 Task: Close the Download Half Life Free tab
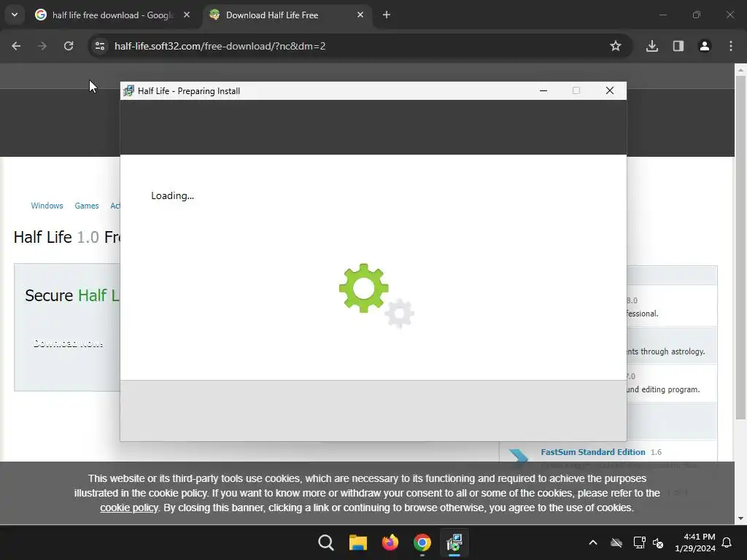click(x=360, y=15)
